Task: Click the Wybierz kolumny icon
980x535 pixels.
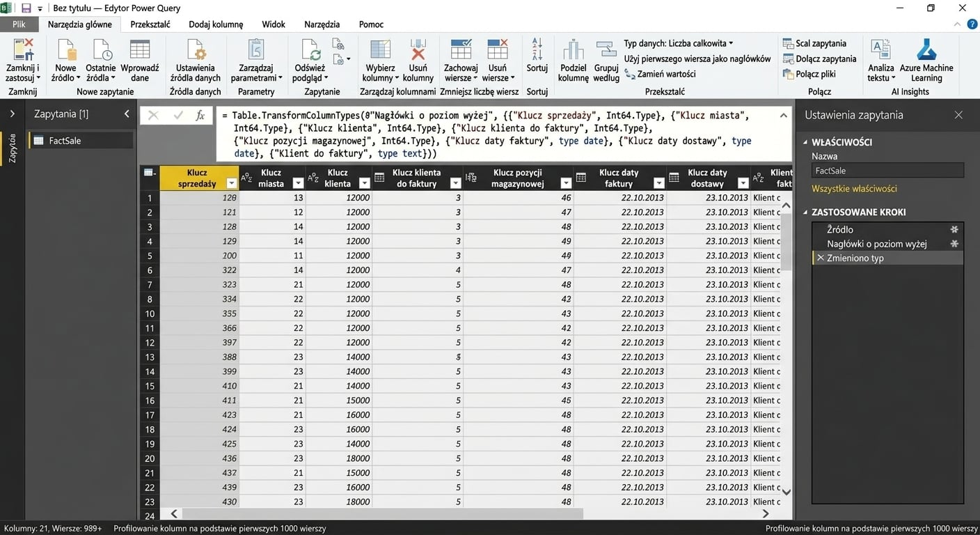Action: [380, 50]
